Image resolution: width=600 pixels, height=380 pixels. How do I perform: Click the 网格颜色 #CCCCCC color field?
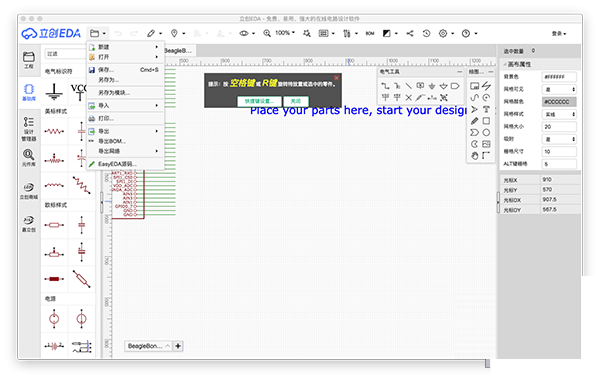(x=559, y=102)
